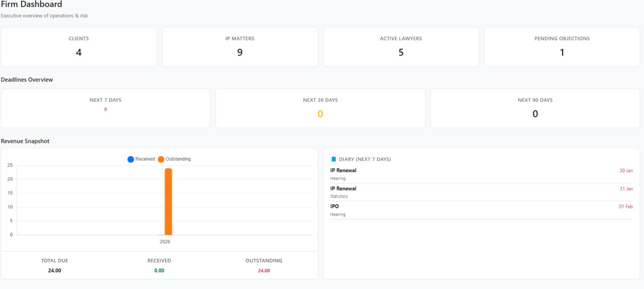Screen dimensions: 644x289
Task: Open the IP Renewal Statutory diary entry
Action: coord(481,192)
